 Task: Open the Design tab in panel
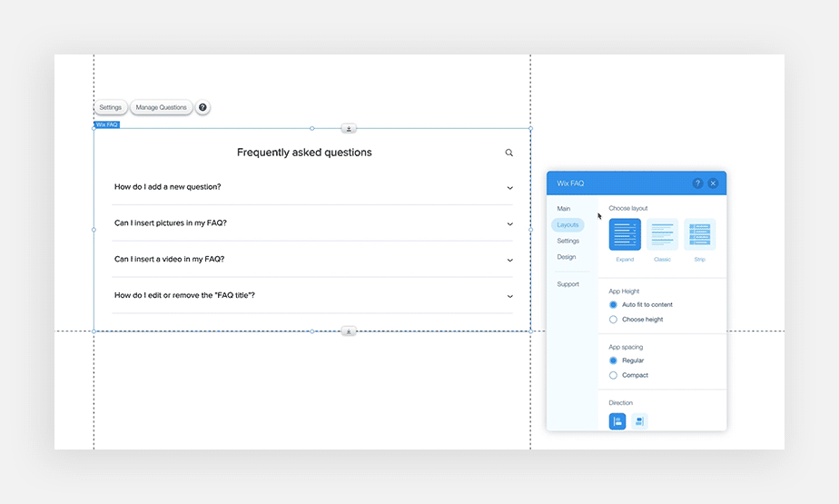click(x=566, y=257)
